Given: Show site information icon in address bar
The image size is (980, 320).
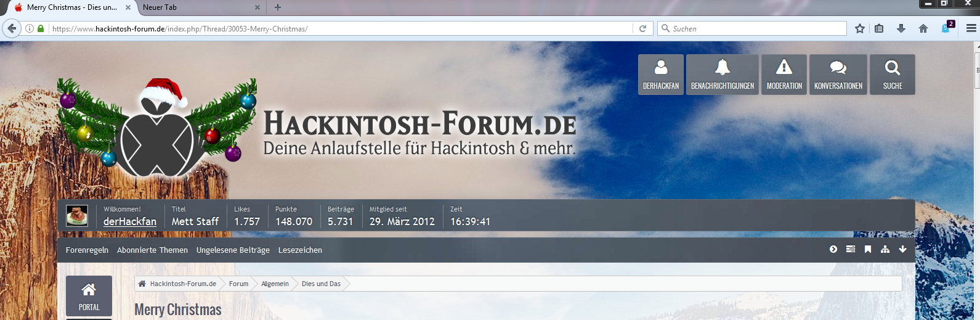Looking at the screenshot, I should point(29,28).
